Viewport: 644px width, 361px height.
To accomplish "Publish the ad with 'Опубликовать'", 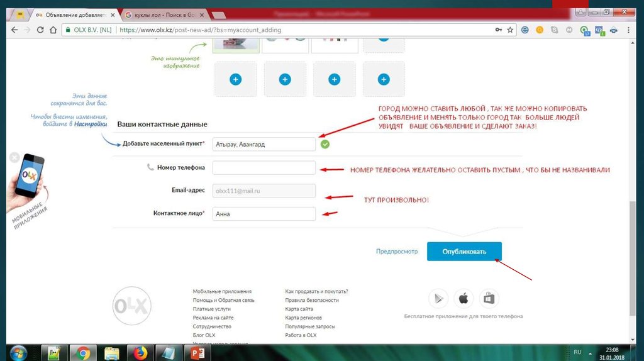I will pos(464,252).
